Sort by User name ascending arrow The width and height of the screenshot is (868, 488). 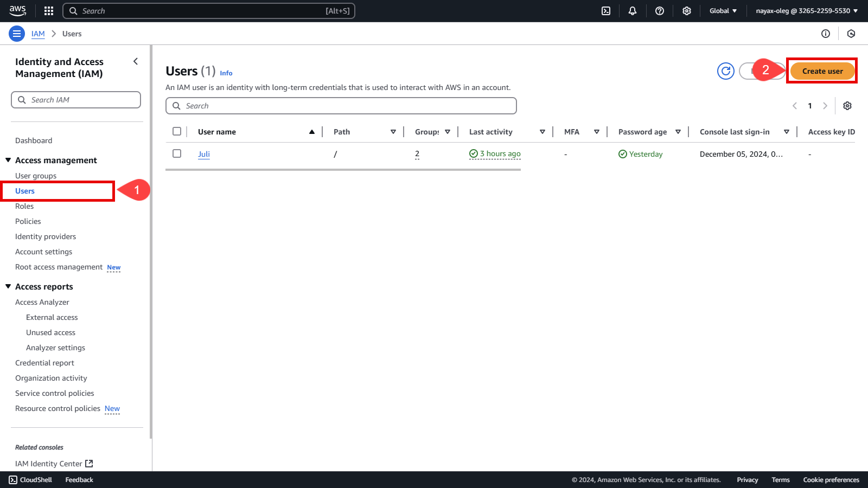[312, 132]
